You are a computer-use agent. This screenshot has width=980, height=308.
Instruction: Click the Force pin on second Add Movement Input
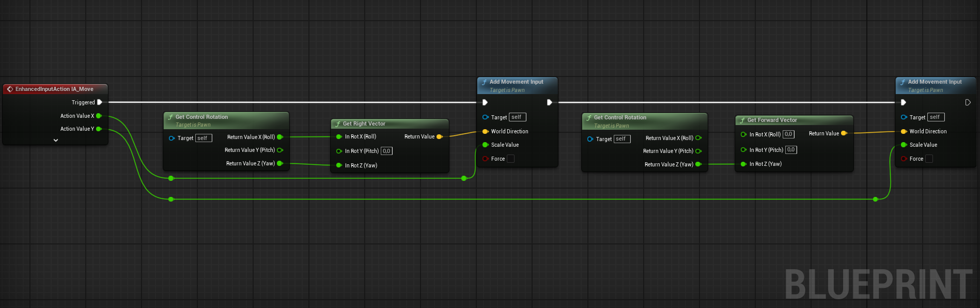pos(904,159)
